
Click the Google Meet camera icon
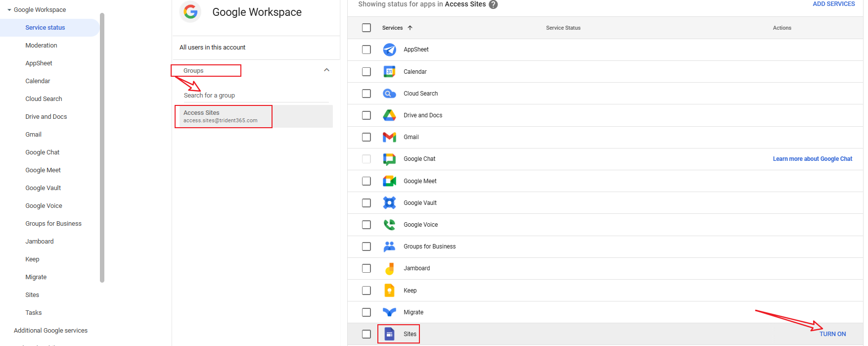tap(389, 181)
